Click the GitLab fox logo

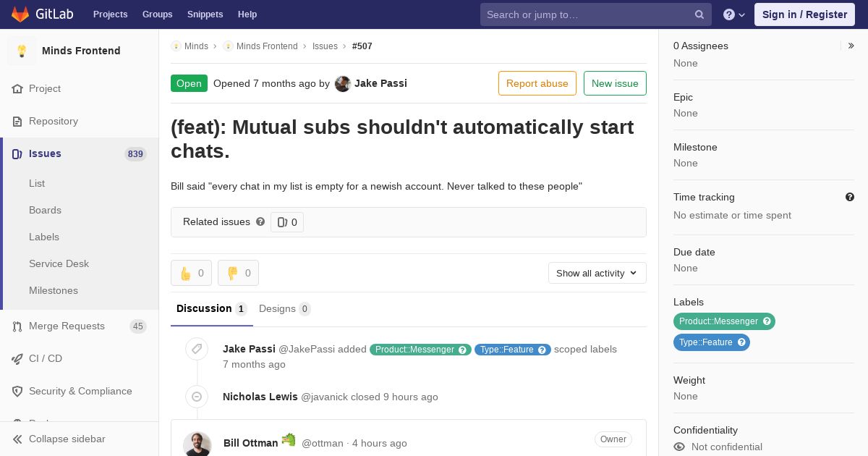20,14
